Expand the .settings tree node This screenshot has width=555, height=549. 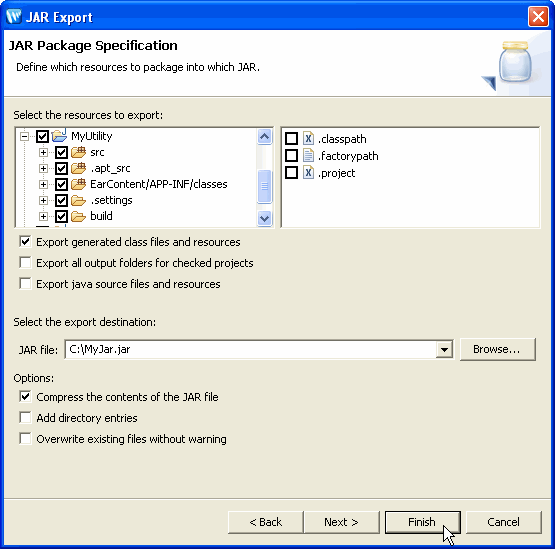(43, 200)
